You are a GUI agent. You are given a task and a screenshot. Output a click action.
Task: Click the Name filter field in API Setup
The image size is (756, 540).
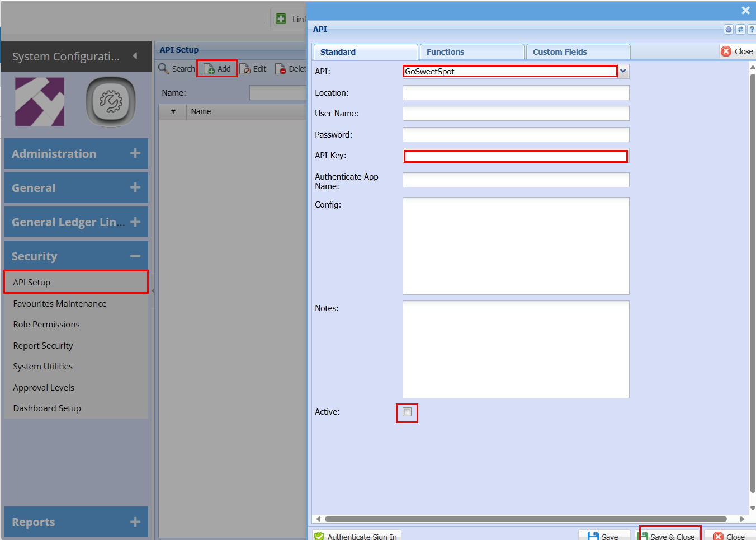click(278, 93)
